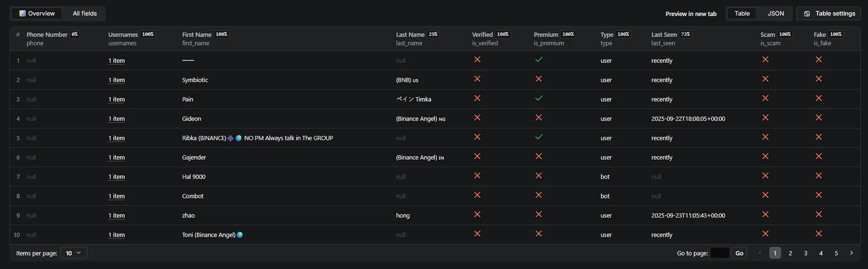This screenshot has width=868, height=269.
Task: Click the Scam X icon in Ribka row
Action: [765, 137]
